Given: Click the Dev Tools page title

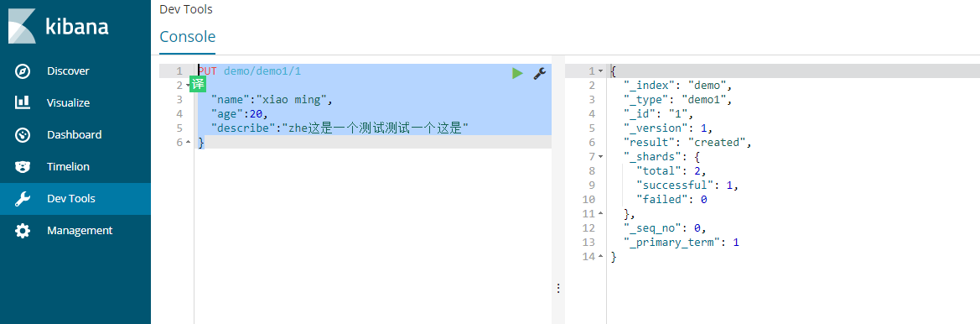Looking at the screenshot, I should tap(186, 9).
